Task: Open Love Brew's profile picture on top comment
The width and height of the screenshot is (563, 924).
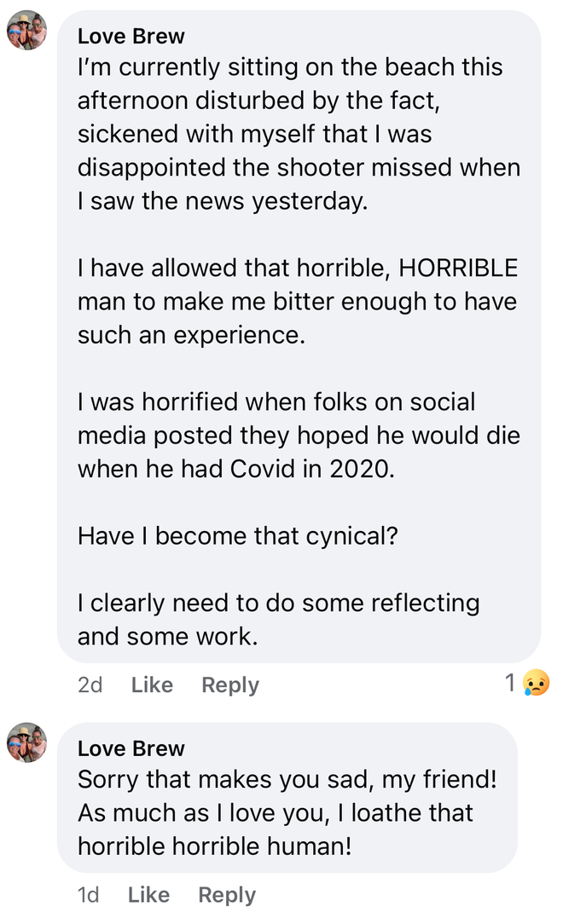Action: click(27, 27)
